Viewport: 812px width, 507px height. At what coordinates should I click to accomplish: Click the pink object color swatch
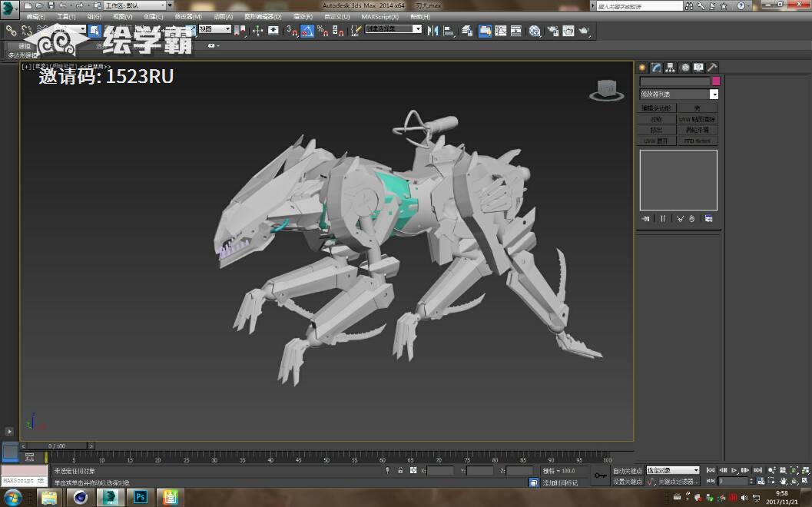[716, 81]
